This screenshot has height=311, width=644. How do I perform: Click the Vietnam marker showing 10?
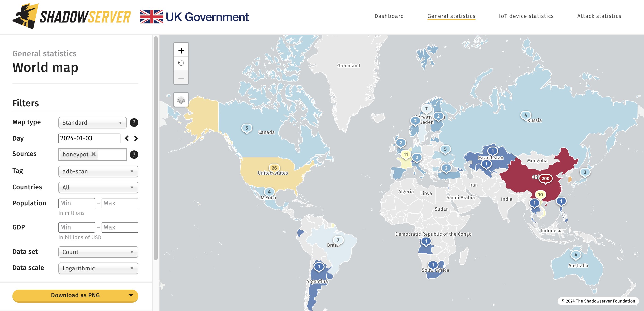[540, 195]
